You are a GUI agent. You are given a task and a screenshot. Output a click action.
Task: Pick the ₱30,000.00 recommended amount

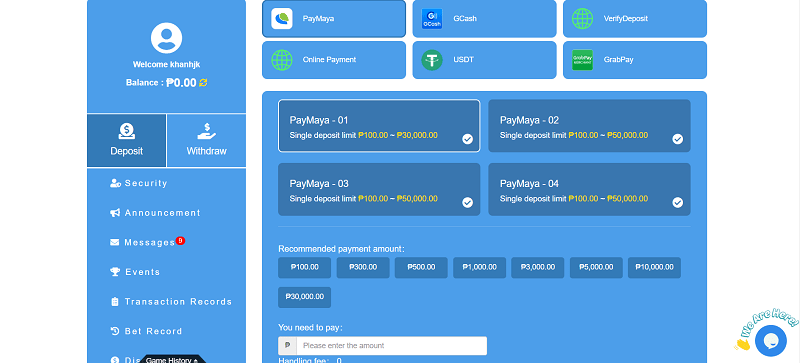pyautogui.click(x=305, y=297)
